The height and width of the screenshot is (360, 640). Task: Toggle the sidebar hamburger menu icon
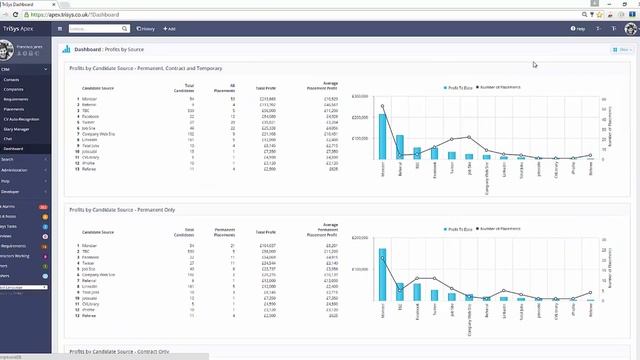pos(60,29)
